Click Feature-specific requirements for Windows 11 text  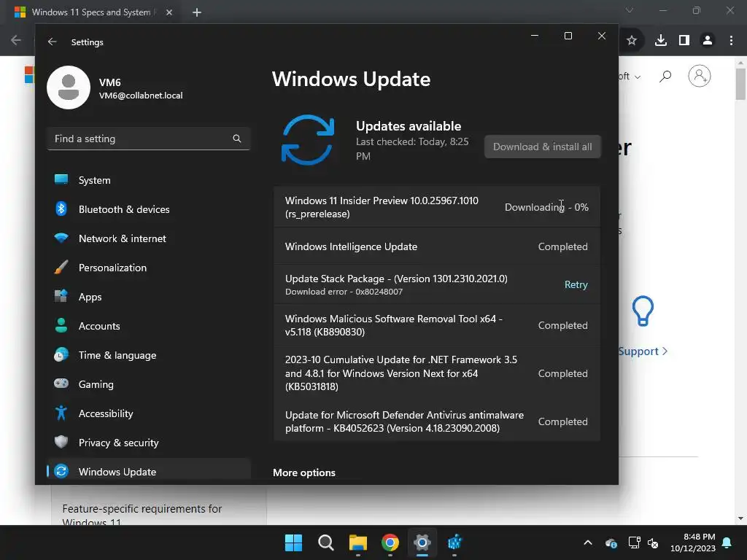[x=142, y=516]
